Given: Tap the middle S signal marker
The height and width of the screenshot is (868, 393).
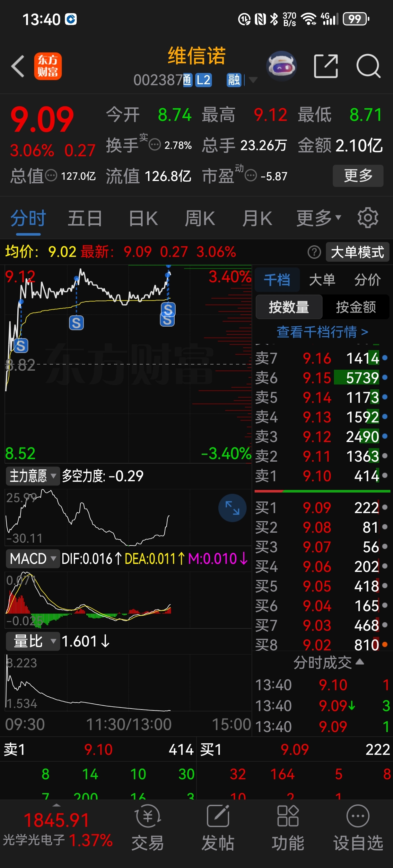Looking at the screenshot, I should (x=76, y=323).
